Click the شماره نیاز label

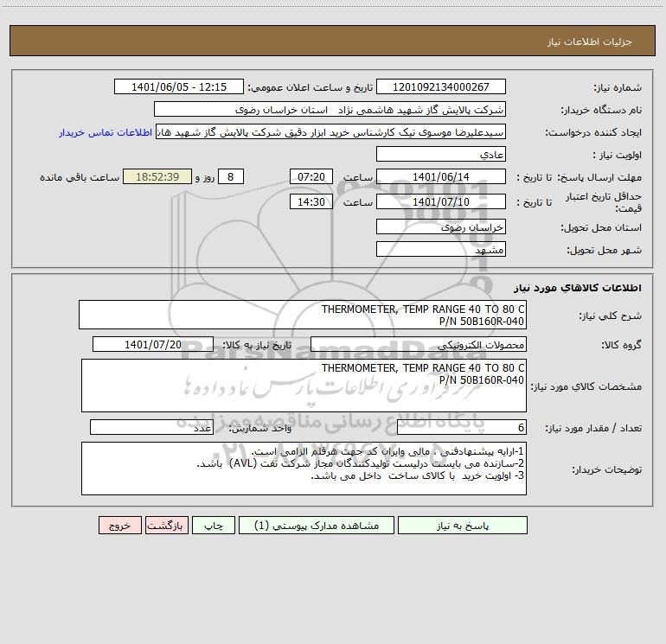click(618, 87)
